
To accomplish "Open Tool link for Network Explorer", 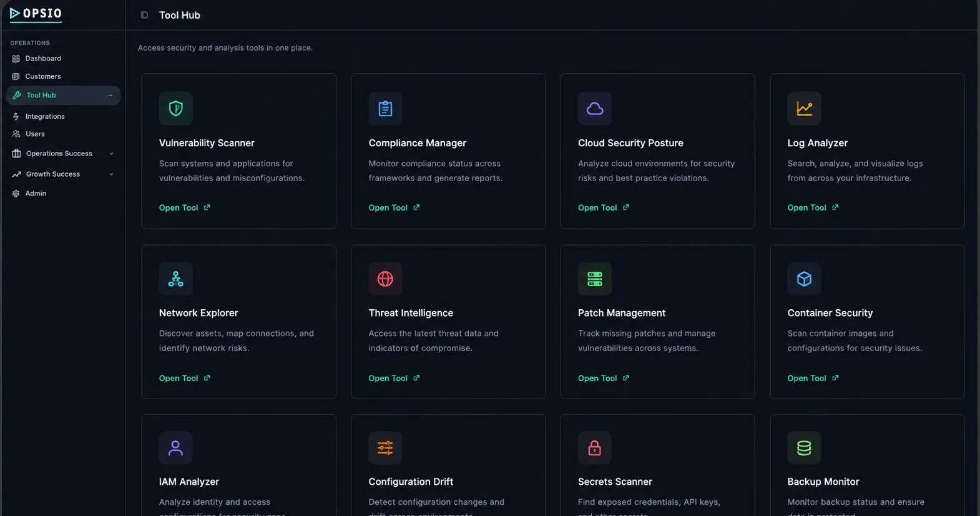I will pos(185,378).
